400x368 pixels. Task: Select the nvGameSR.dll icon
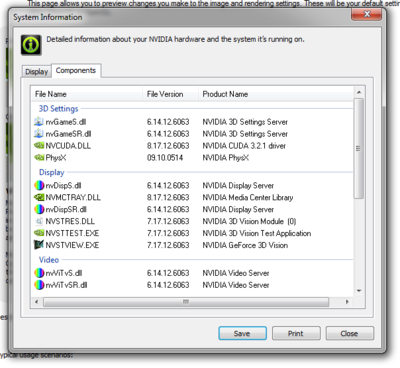point(39,134)
